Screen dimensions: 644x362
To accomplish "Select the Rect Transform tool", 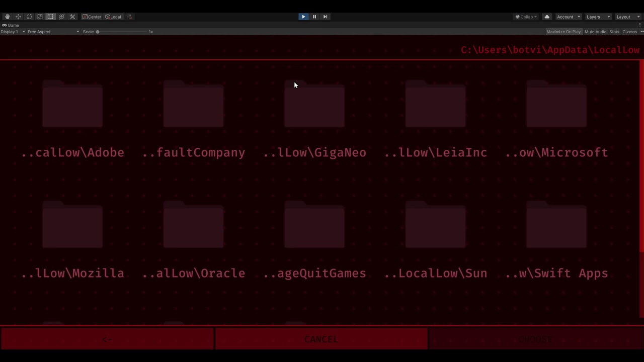I will pyautogui.click(x=51, y=17).
